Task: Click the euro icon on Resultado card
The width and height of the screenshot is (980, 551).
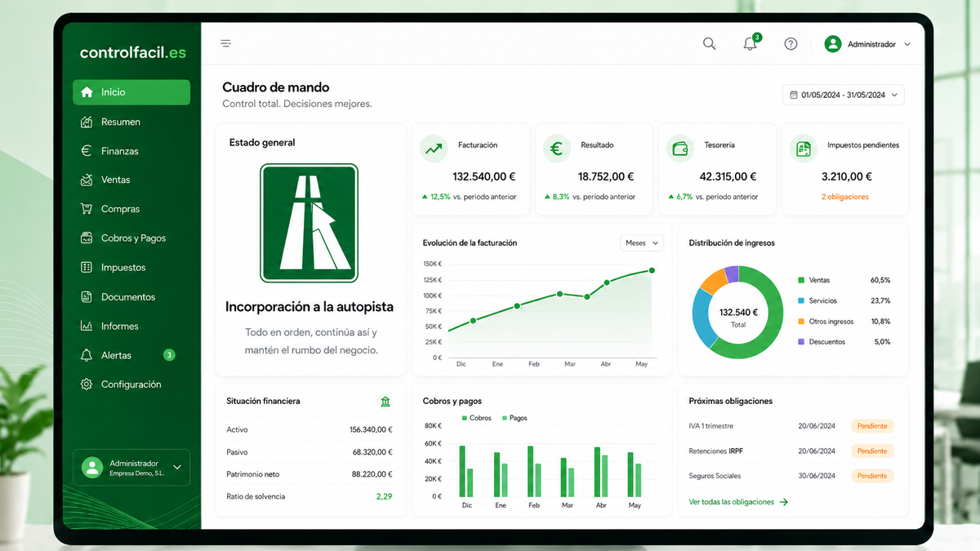Action: (x=557, y=149)
